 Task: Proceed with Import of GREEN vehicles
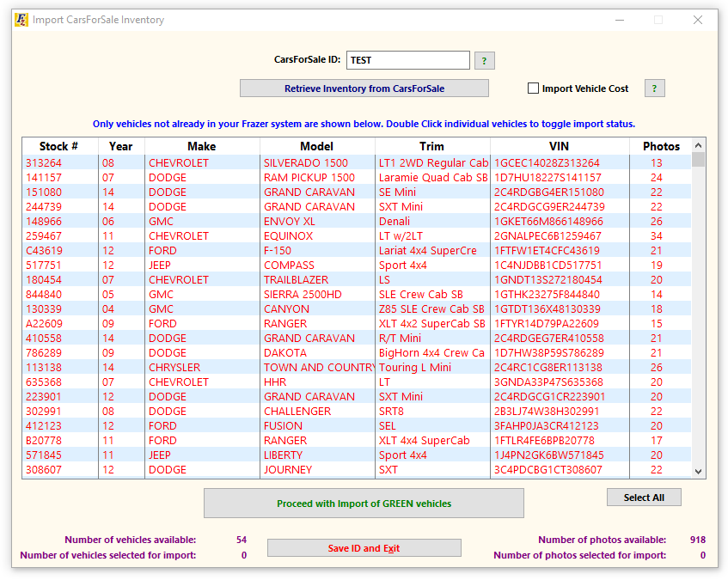pyautogui.click(x=364, y=504)
